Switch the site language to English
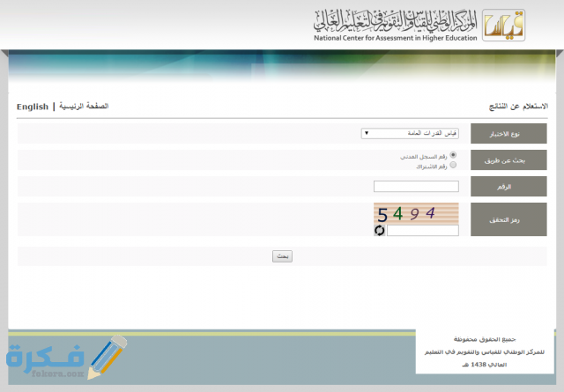 (33, 106)
